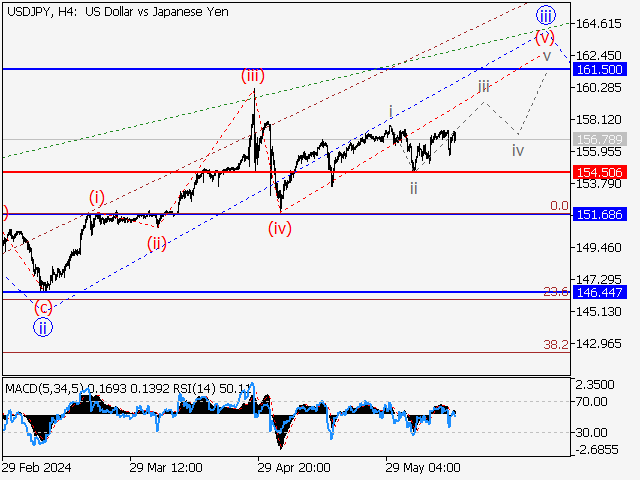Click the 29 Apr 20:00 date label
This screenshot has width=640, height=480.
294,467
